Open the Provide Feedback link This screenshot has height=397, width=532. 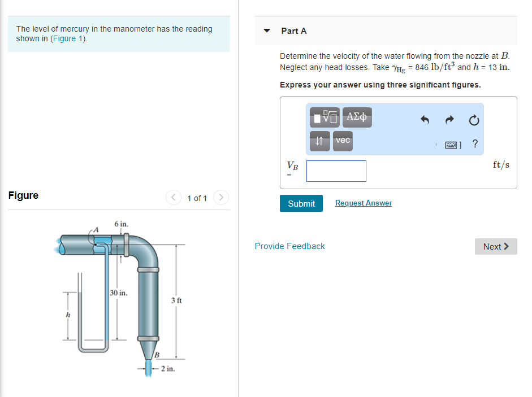pos(289,246)
